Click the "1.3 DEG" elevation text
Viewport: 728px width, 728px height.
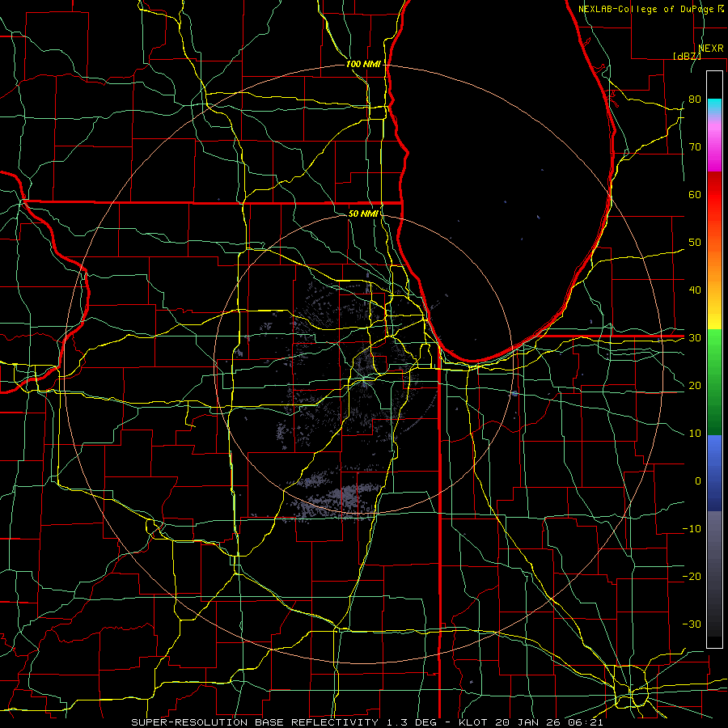(x=411, y=722)
